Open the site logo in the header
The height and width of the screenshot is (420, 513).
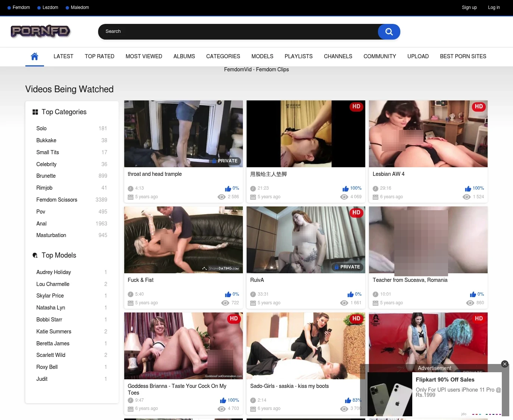40,31
